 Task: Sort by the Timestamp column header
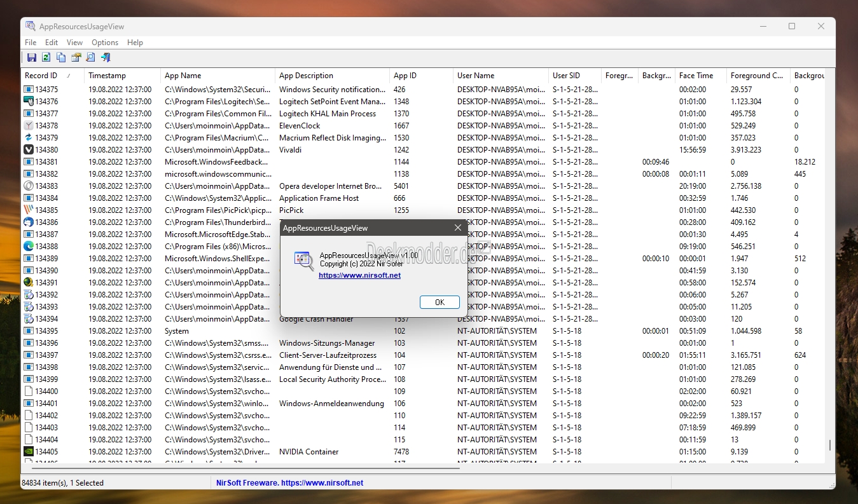[122, 76]
